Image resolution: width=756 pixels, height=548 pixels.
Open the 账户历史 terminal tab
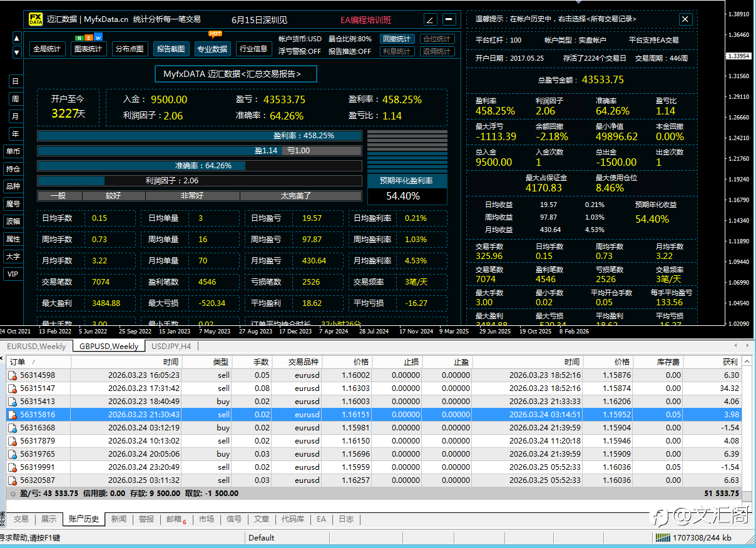pyautogui.click(x=84, y=519)
